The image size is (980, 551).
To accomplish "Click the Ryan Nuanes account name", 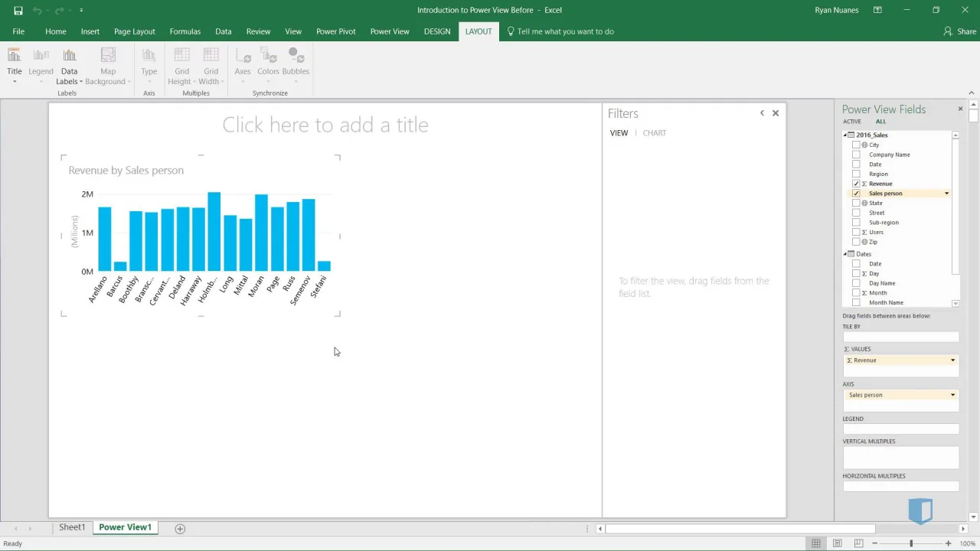I will pos(837,10).
